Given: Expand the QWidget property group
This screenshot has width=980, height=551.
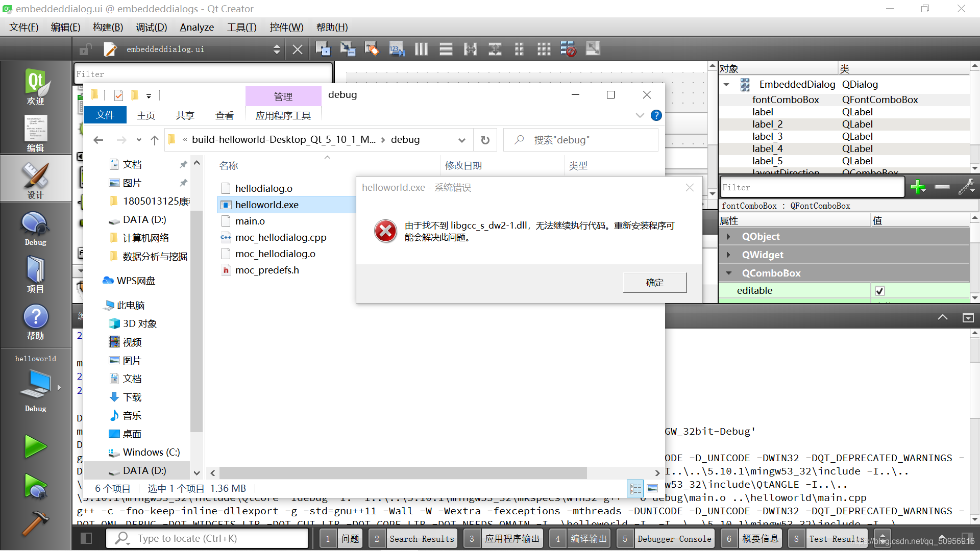Looking at the screenshot, I should (728, 255).
